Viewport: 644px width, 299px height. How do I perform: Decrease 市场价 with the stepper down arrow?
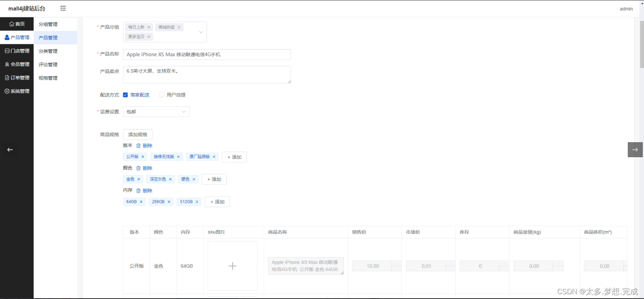point(450,269)
